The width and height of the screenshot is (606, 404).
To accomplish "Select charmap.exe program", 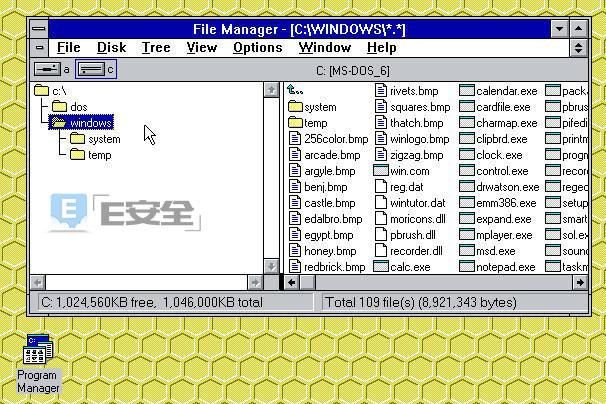I will (x=498, y=123).
